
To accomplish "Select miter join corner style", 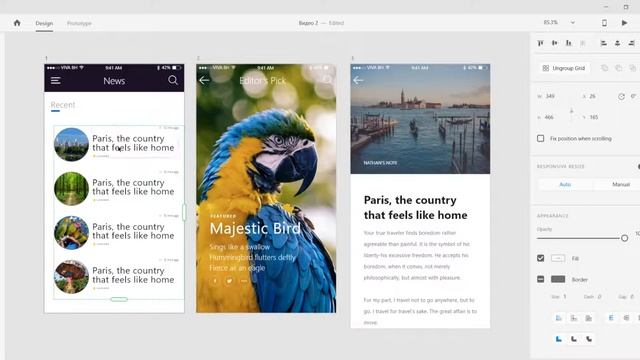I will [x=559, y=339].
